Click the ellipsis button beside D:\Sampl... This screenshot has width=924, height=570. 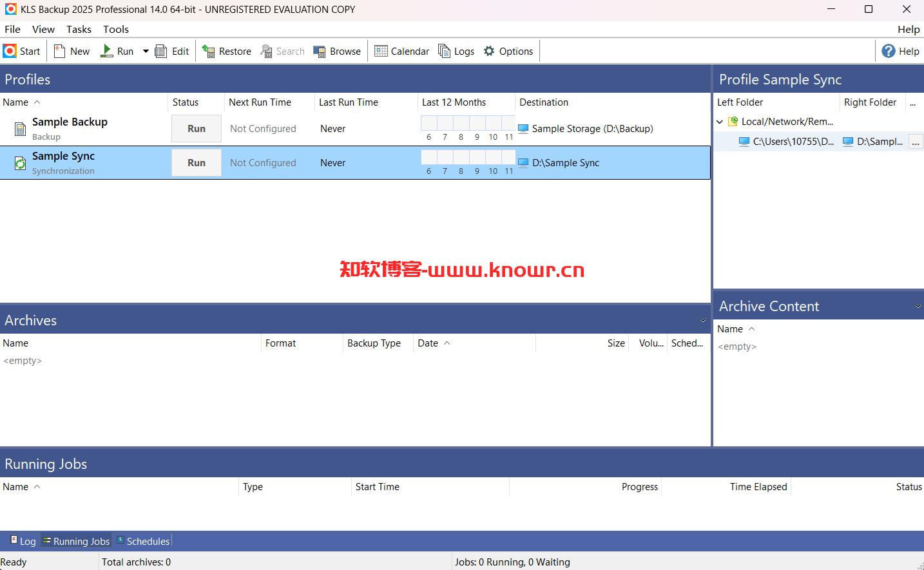tap(916, 142)
